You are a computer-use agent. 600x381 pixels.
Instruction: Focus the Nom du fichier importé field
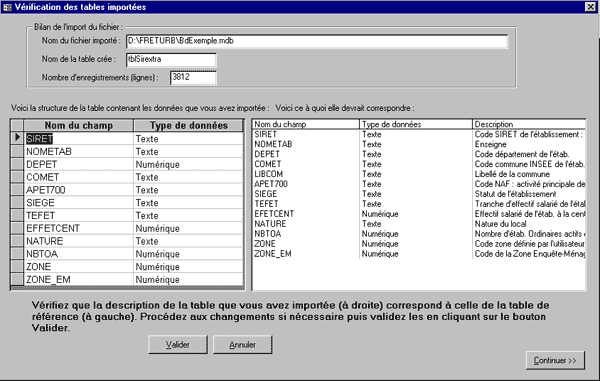(317, 41)
